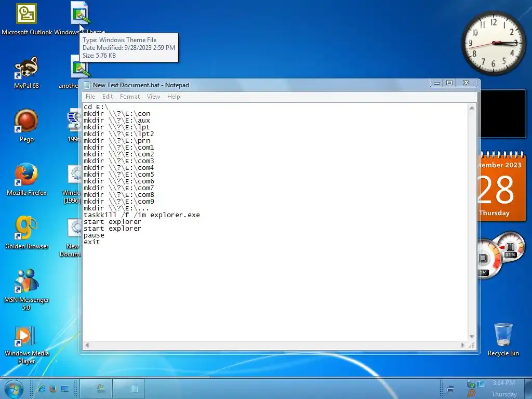The width and height of the screenshot is (532, 399).
Task: Open the Help menu in Notepad
Action: [174, 97]
